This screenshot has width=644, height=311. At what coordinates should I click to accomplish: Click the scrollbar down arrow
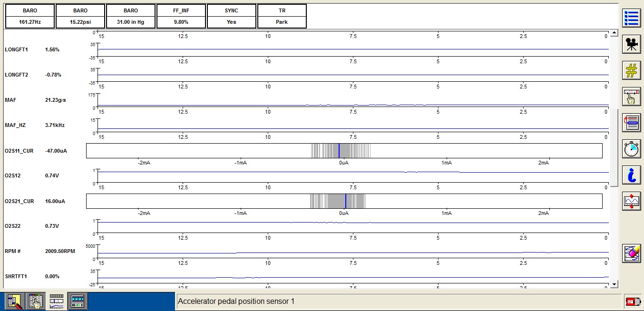tap(614, 284)
